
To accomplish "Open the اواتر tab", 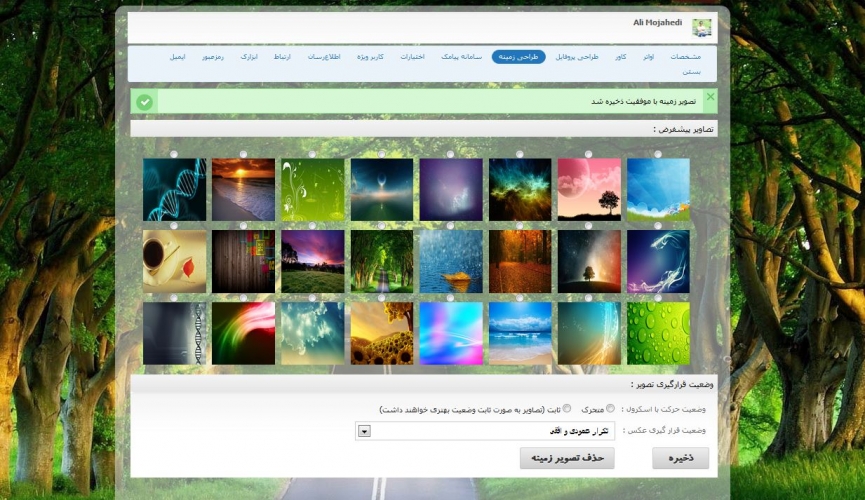I will point(648,57).
